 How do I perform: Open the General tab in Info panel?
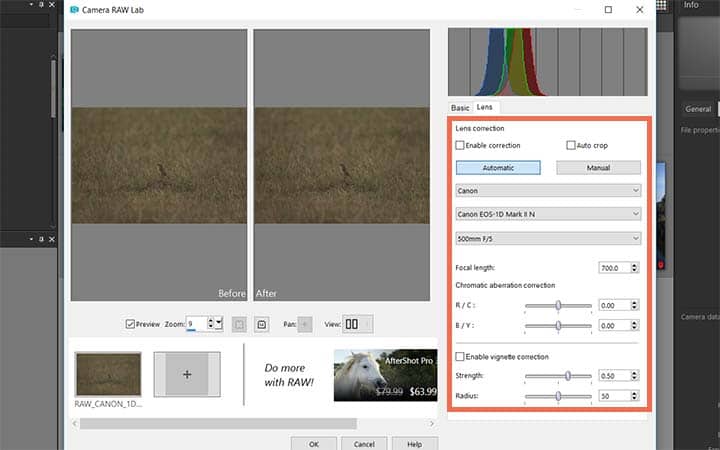[698, 109]
